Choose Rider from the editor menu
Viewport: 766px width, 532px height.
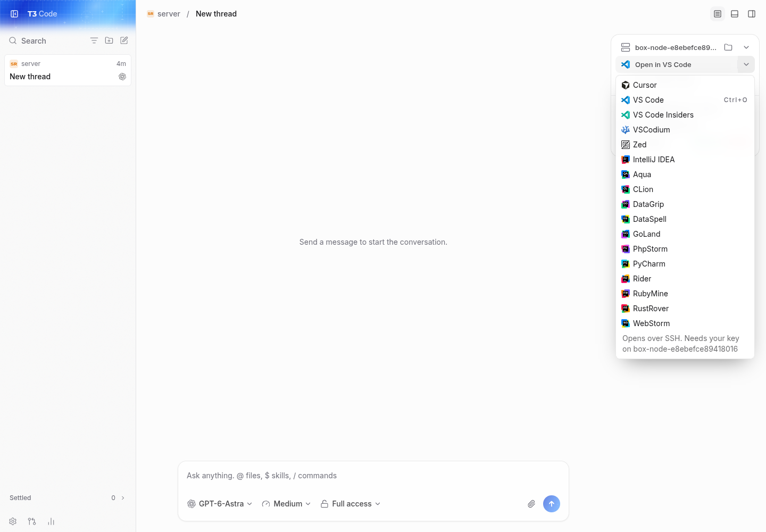coord(685,279)
